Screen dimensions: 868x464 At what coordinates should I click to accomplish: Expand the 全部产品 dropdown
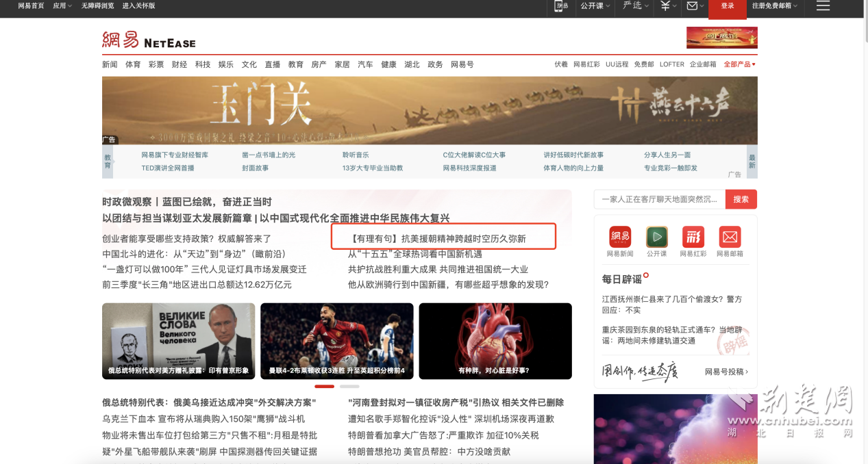pyautogui.click(x=739, y=64)
